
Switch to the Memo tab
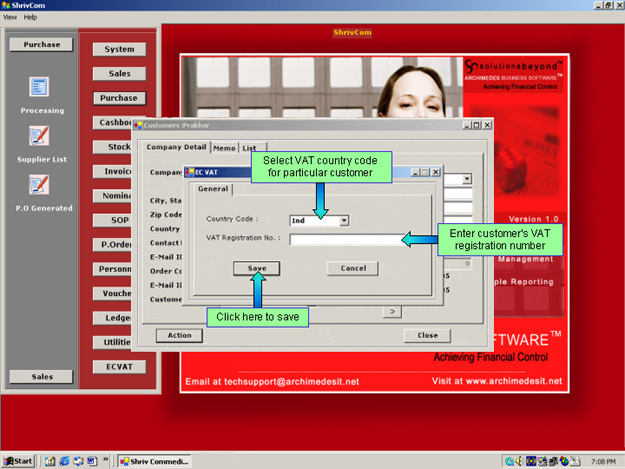(223, 148)
